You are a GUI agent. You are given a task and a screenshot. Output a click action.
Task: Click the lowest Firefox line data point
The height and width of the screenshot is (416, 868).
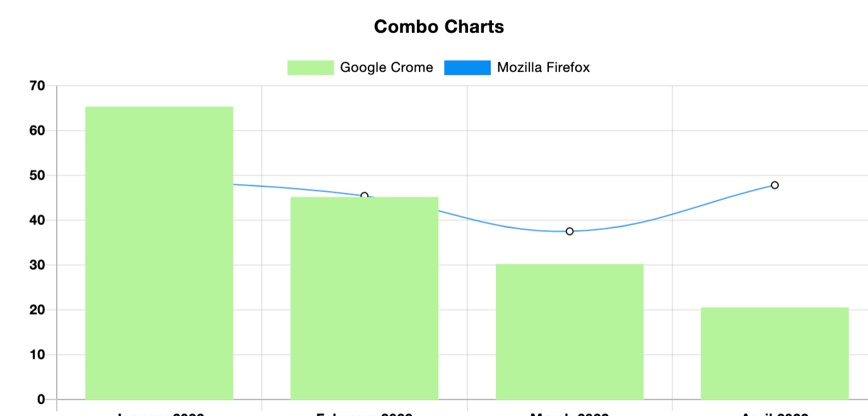point(570,231)
